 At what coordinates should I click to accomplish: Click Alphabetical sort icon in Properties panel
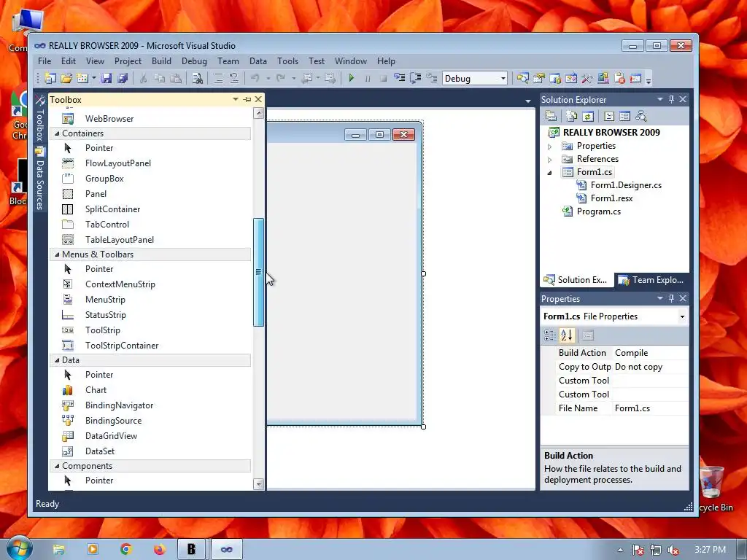567,335
